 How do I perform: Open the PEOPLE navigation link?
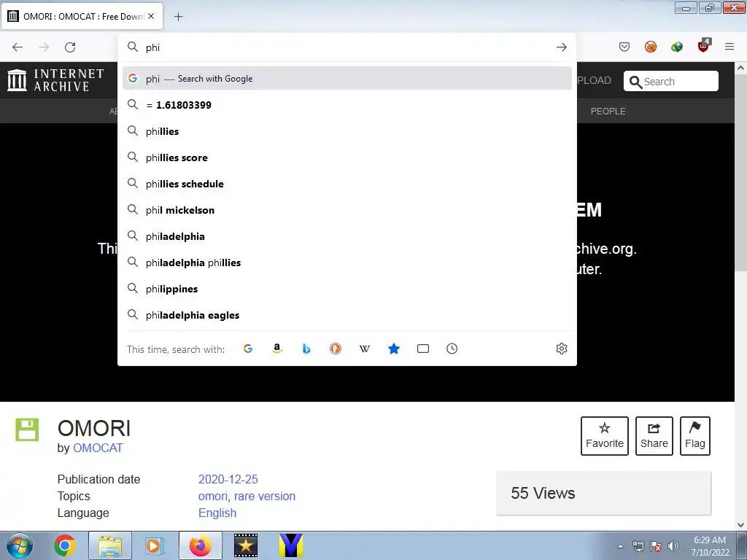coord(608,111)
